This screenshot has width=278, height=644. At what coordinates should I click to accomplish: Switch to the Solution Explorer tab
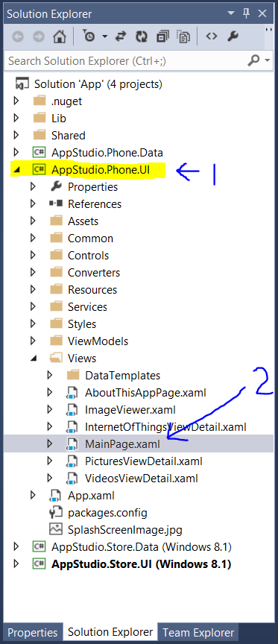tap(110, 633)
